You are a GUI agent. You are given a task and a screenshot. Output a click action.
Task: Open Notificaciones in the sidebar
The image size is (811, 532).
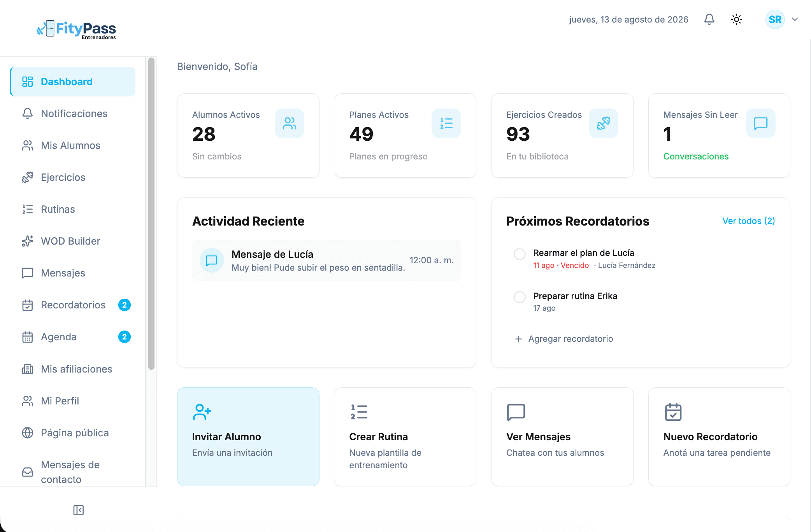tap(73, 114)
